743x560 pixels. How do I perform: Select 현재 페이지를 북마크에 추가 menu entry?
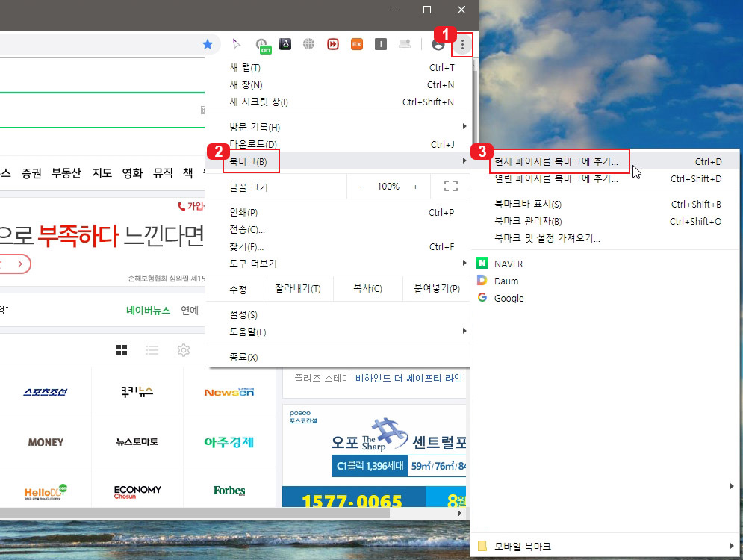point(556,160)
